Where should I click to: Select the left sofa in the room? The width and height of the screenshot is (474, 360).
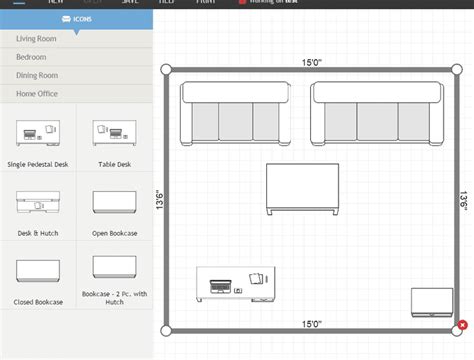click(x=235, y=114)
